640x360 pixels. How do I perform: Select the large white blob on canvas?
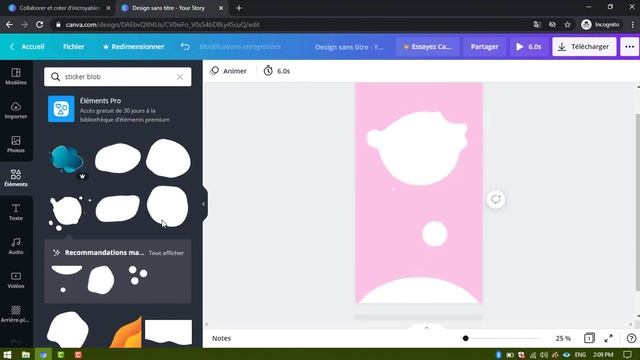pyautogui.click(x=417, y=148)
